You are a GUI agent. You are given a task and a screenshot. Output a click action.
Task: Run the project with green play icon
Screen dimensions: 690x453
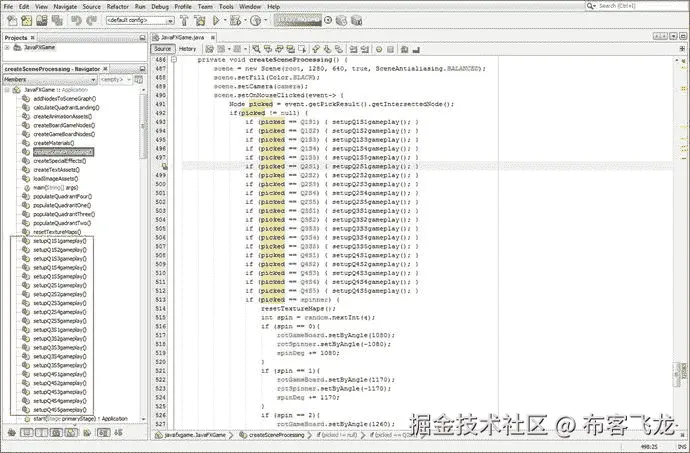(x=216, y=20)
